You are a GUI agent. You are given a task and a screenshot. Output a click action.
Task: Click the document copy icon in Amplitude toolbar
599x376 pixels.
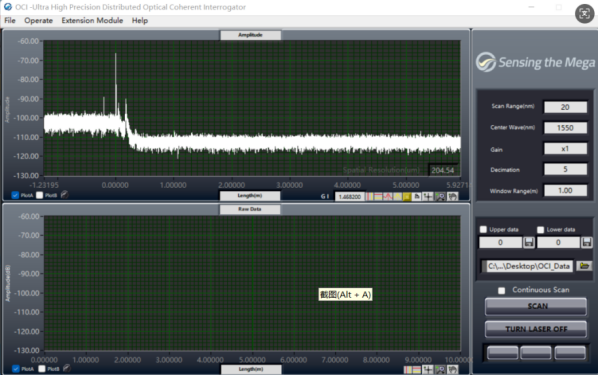(416, 196)
